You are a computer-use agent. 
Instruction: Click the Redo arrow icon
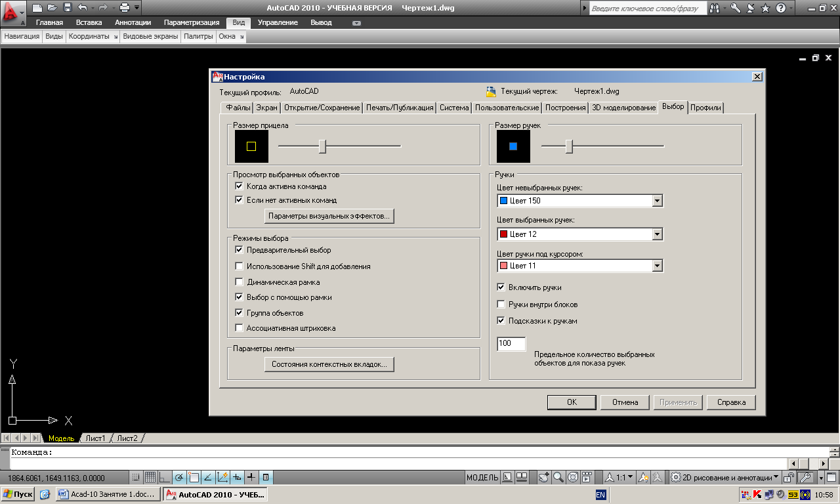(x=102, y=8)
